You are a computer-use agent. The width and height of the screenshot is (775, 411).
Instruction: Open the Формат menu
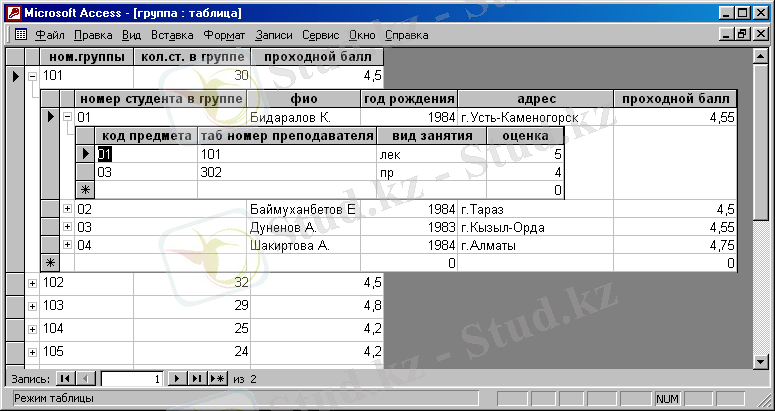tap(224, 34)
